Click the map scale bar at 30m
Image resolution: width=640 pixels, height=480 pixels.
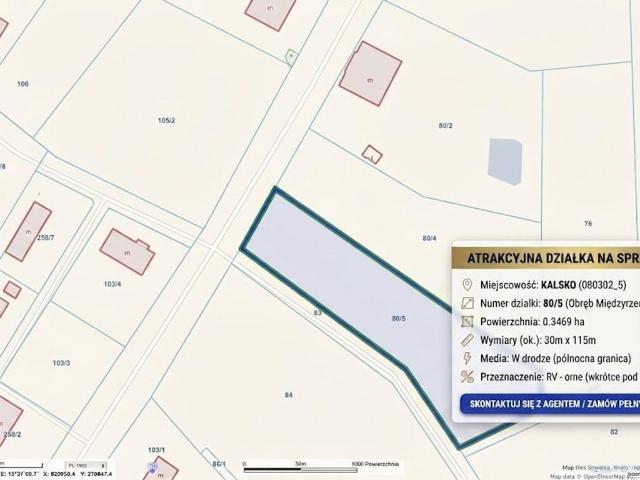(300, 469)
